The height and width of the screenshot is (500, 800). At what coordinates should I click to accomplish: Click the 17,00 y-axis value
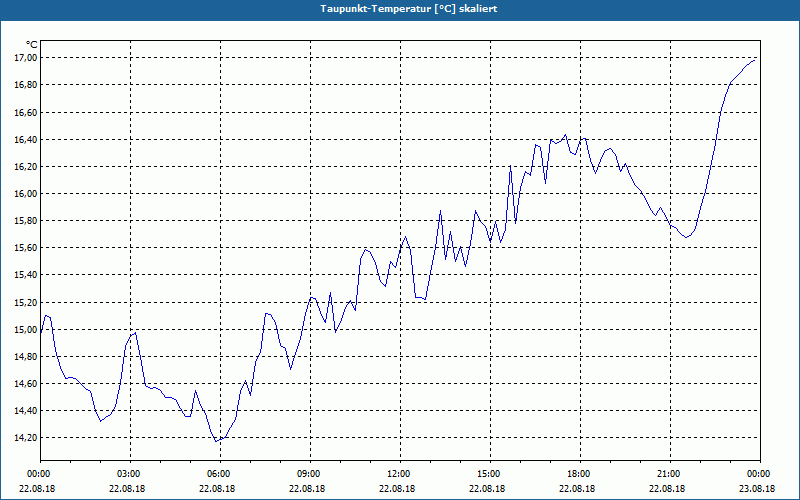tap(26, 58)
